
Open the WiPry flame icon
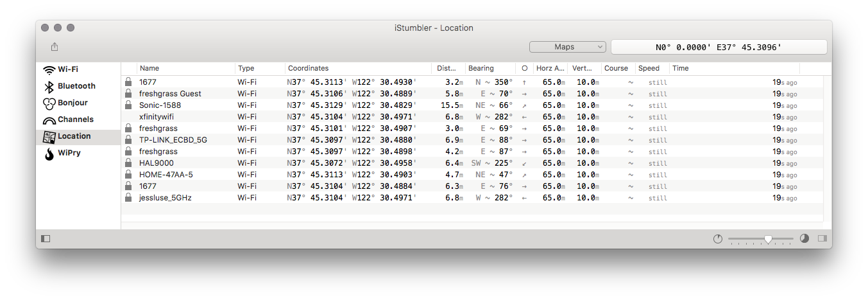[49, 154]
